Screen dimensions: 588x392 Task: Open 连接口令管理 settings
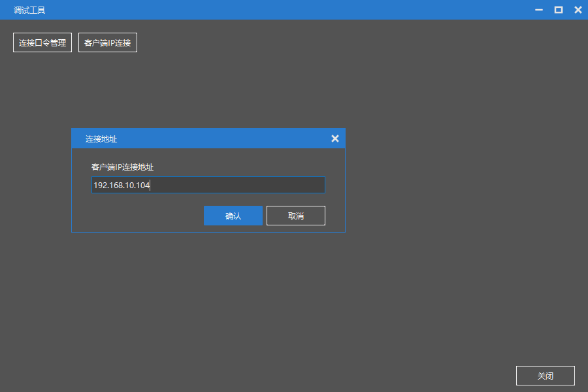coord(42,43)
